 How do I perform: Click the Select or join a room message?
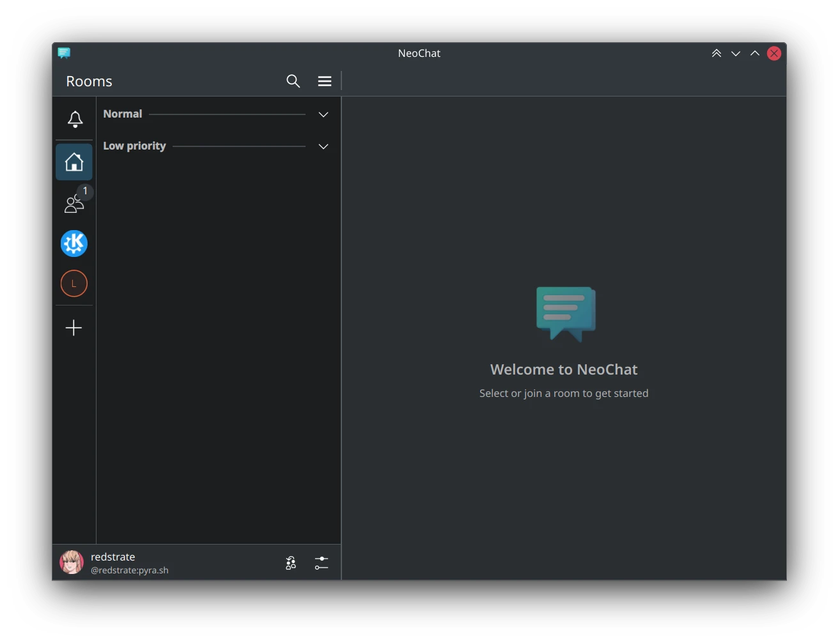click(x=564, y=393)
